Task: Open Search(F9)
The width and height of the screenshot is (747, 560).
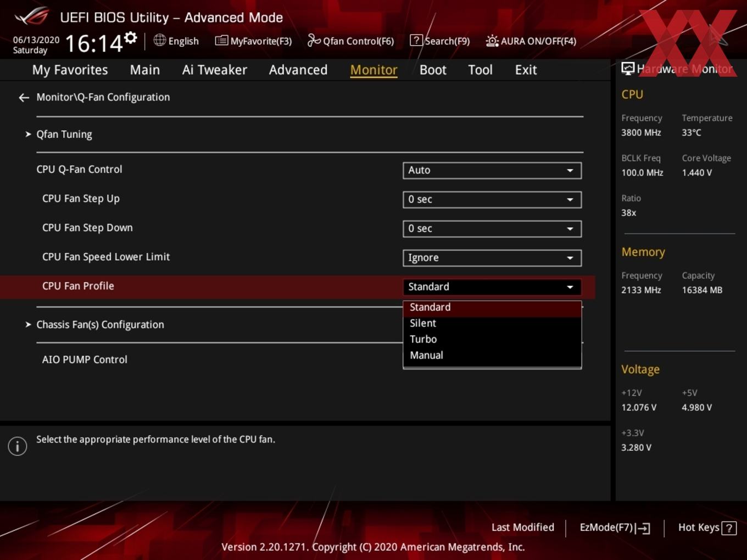Action: 440,41
